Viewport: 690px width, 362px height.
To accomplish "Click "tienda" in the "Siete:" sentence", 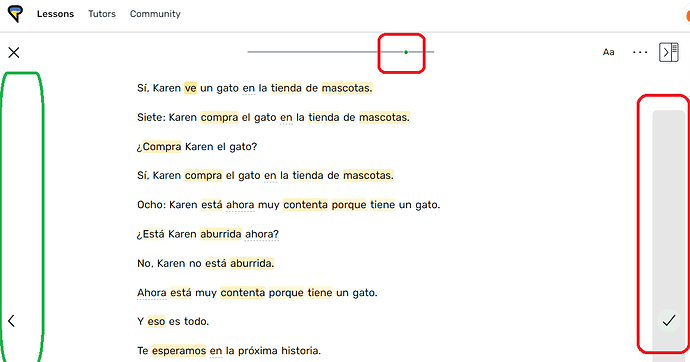I will point(324,117).
